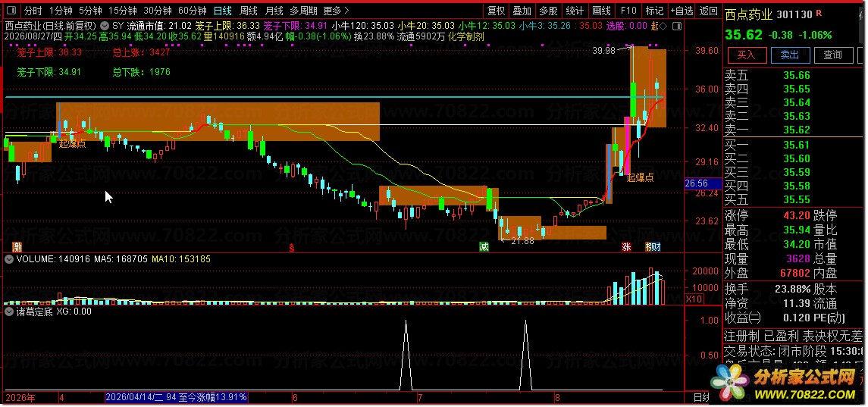The height and width of the screenshot is (407, 868).
Task: Open F10 company info
Action: coord(628,11)
